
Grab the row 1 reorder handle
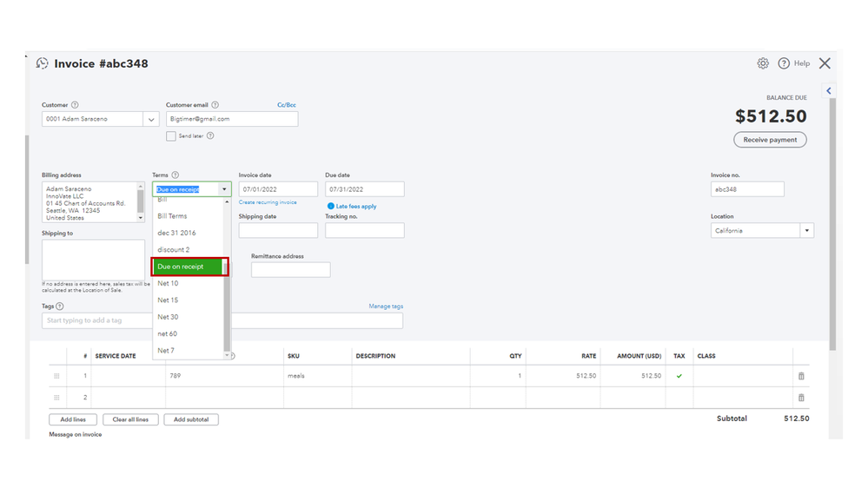coord(56,376)
